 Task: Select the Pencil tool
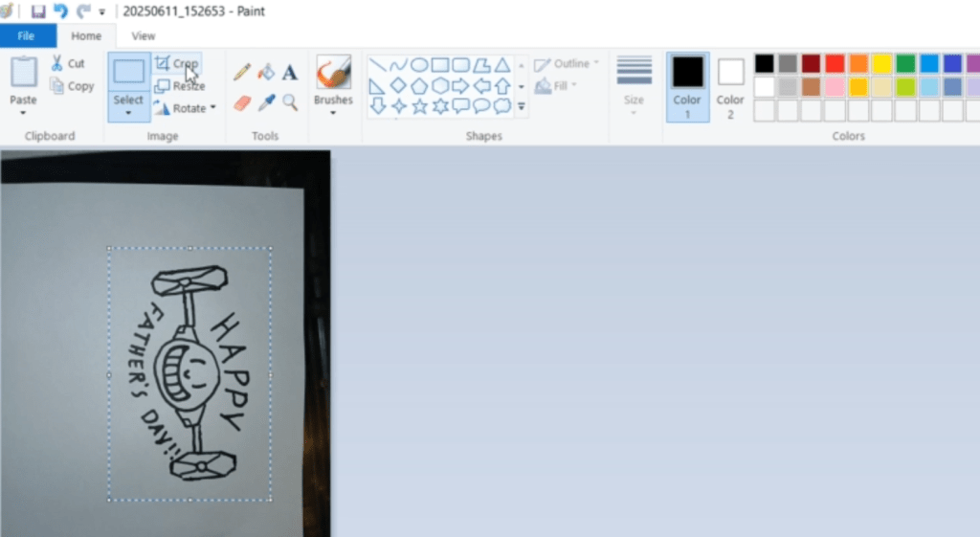[x=242, y=72]
